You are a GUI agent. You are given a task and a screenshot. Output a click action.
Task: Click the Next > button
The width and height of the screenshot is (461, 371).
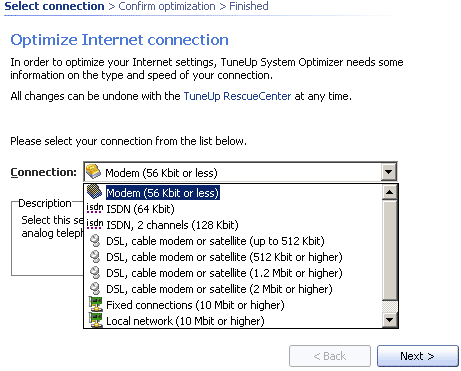(418, 356)
